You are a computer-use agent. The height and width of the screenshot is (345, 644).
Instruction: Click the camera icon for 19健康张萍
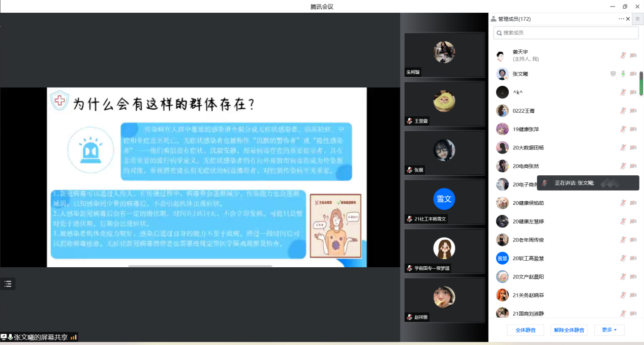click(633, 129)
